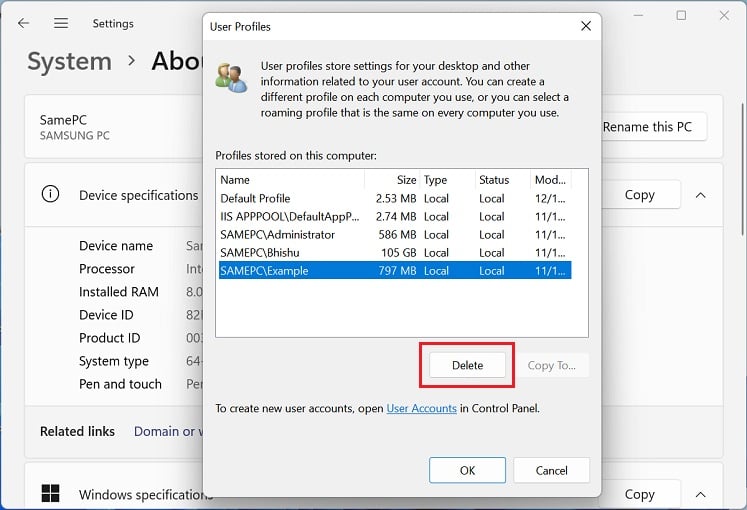The image size is (747, 510).
Task: Click the Windows logo icon beside Windows specifications
Action: point(50,493)
